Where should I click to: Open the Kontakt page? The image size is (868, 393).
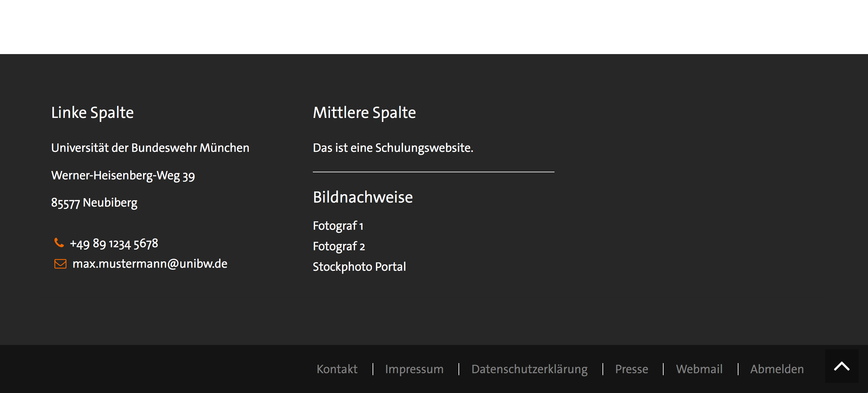tap(337, 369)
